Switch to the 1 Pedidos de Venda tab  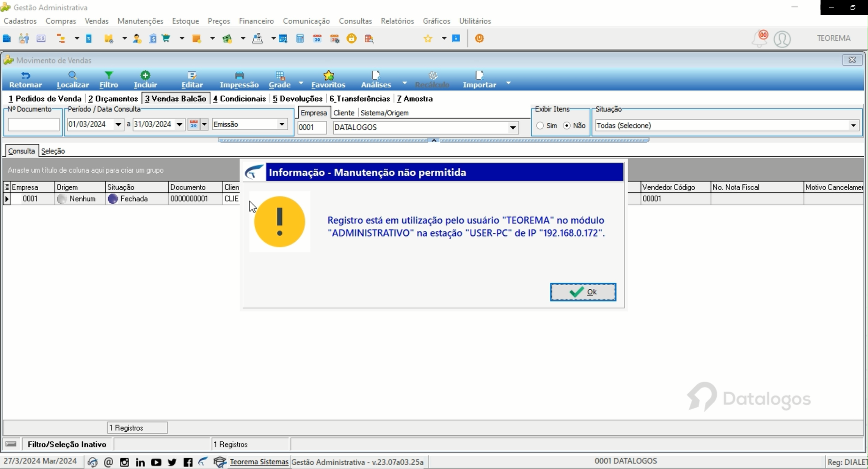pyautogui.click(x=45, y=99)
